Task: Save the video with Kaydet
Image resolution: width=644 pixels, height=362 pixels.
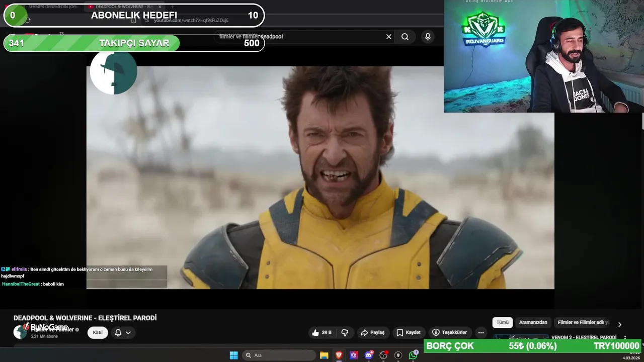Action: point(408,332)
